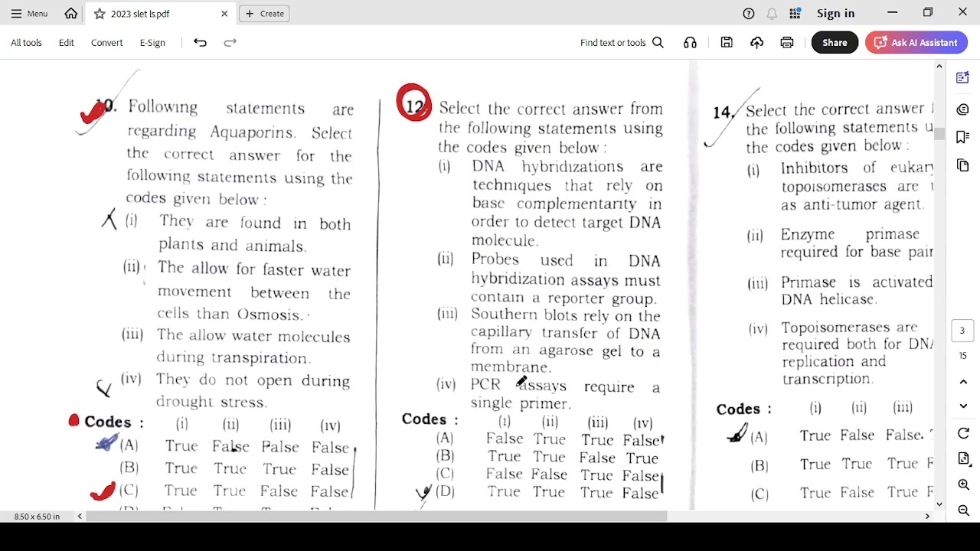Screen dimensions: 980x551
Task: Open the apps grid icon
Action: (x=795, y=14)
